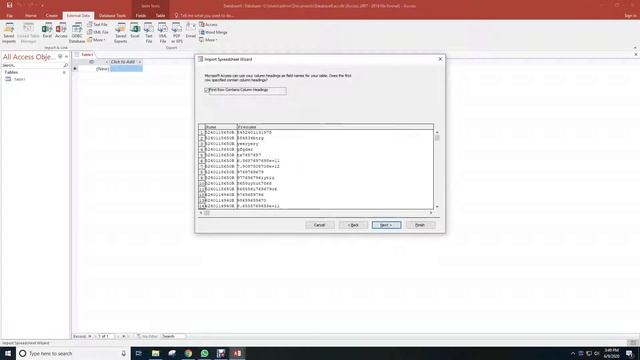Export to Text File
640x360 pixels.
pos(149,33)
